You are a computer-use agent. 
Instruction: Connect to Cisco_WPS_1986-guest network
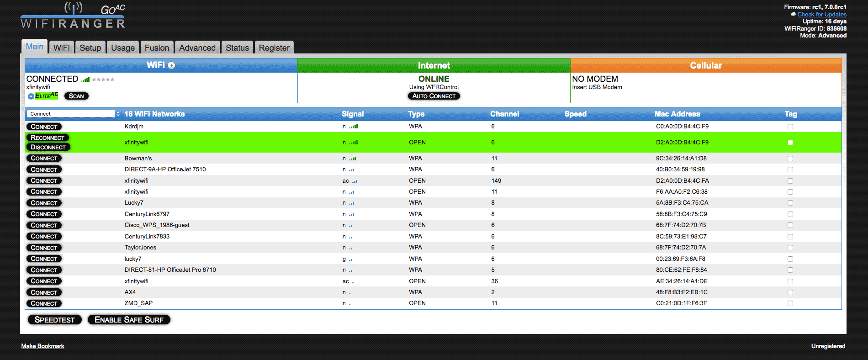pos(44,225)
